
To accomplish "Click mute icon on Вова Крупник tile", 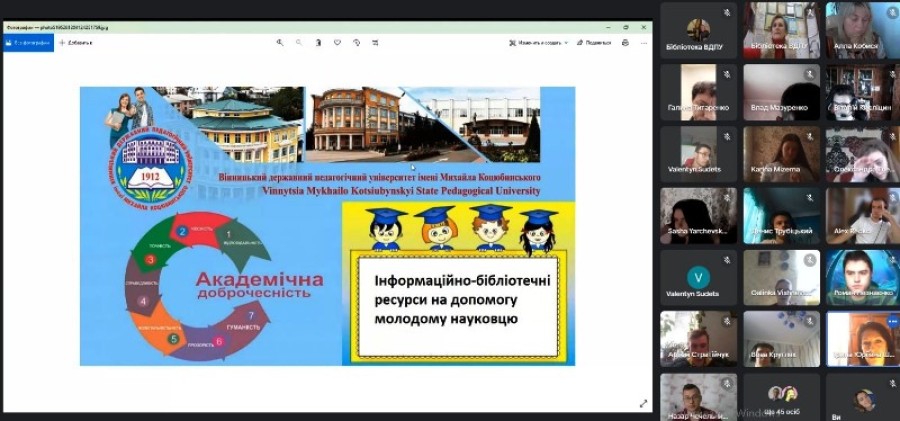I will point(810,321).
